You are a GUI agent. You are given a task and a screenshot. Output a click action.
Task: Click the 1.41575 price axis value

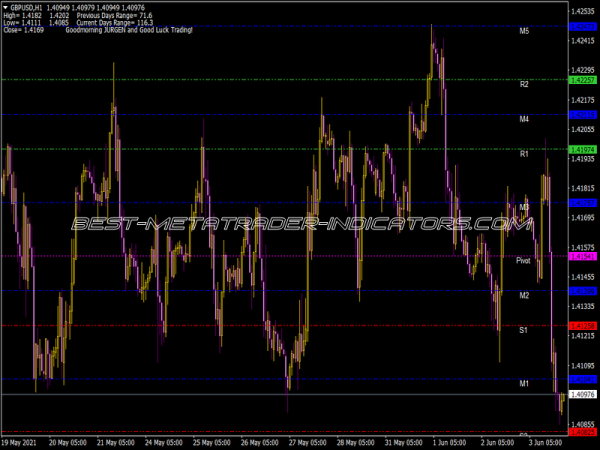(x=583, y=248)
